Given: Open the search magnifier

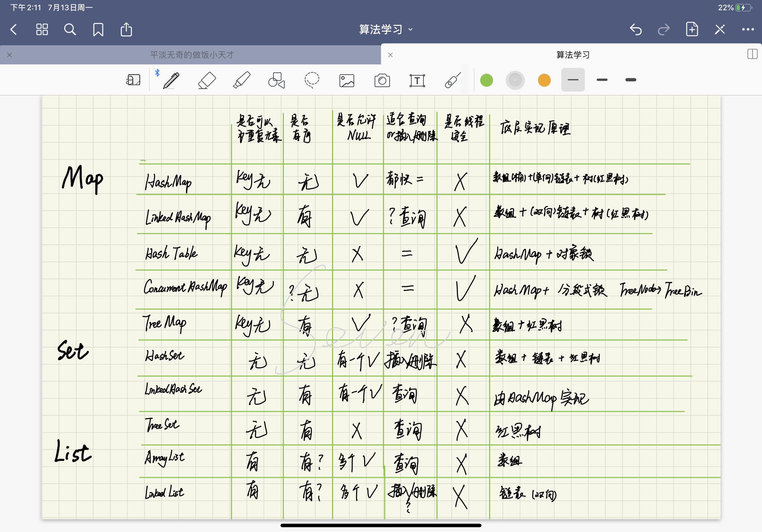Looking at the screenshot, I should click(x=70, y=30).
